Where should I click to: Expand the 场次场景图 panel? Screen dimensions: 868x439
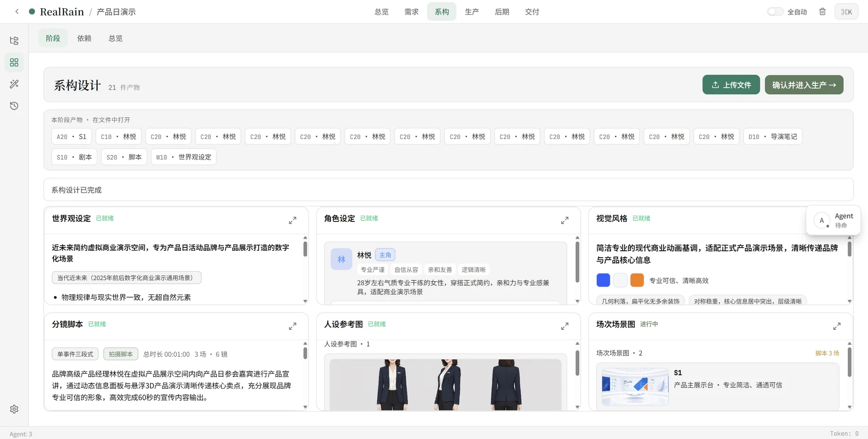pyautogui.click(x=837, y=327)
